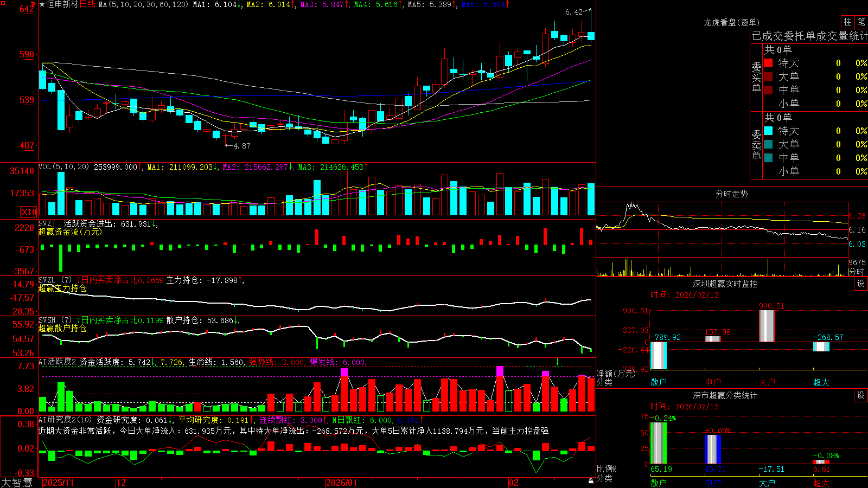Click the 分时走势 panel title
This screenshot has width=868, height=488.
tap(731, 194)
